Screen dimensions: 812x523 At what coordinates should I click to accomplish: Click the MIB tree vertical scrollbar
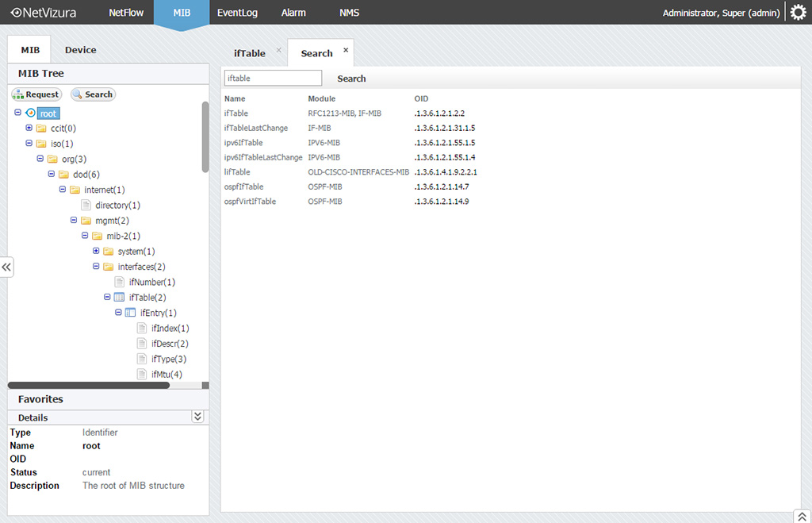coord(205,137)
